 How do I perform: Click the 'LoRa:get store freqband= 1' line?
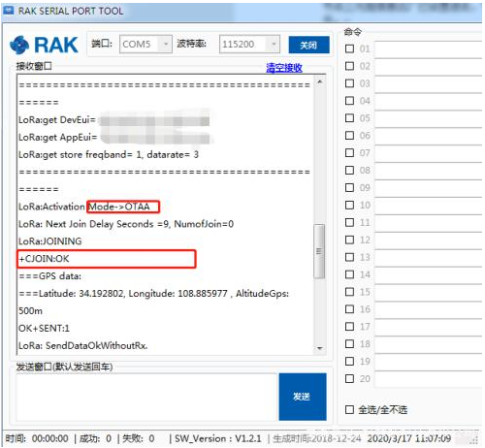[x=109, y=155]
